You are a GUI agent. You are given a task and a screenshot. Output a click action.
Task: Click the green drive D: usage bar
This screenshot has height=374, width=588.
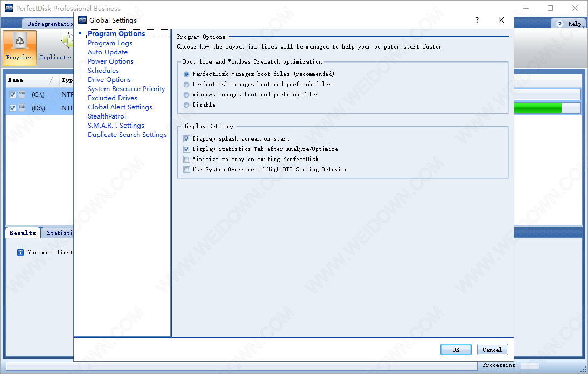[537, 108]
